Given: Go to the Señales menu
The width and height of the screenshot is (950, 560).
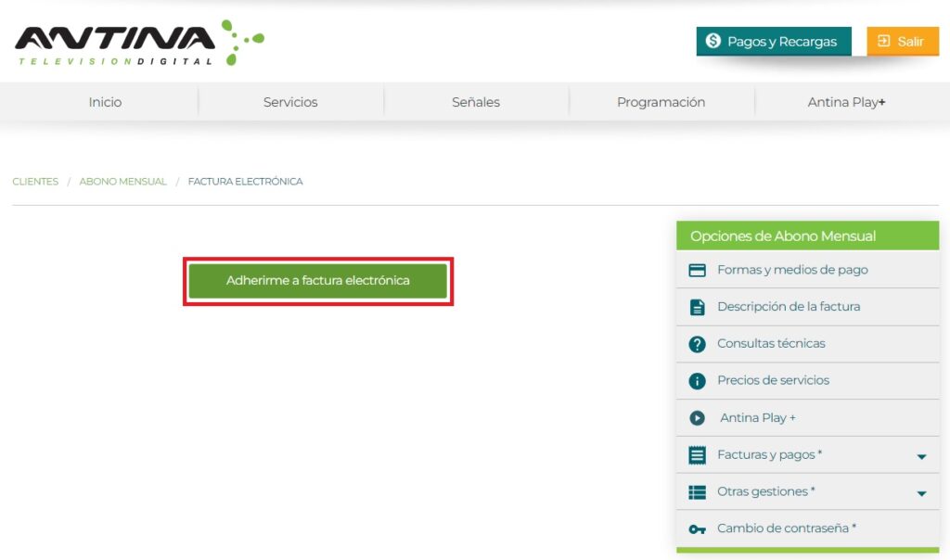Looking at the screenshot, I should (476, 102).
